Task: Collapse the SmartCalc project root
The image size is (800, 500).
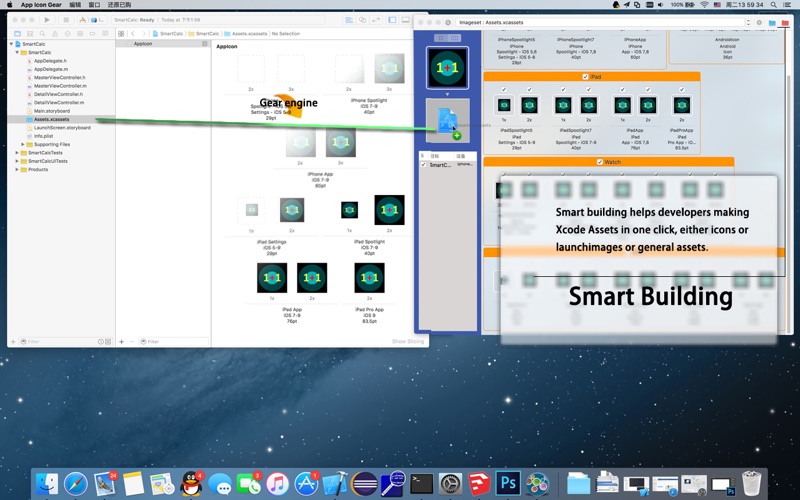Action: pyautogui.click(x=11, y=44)
